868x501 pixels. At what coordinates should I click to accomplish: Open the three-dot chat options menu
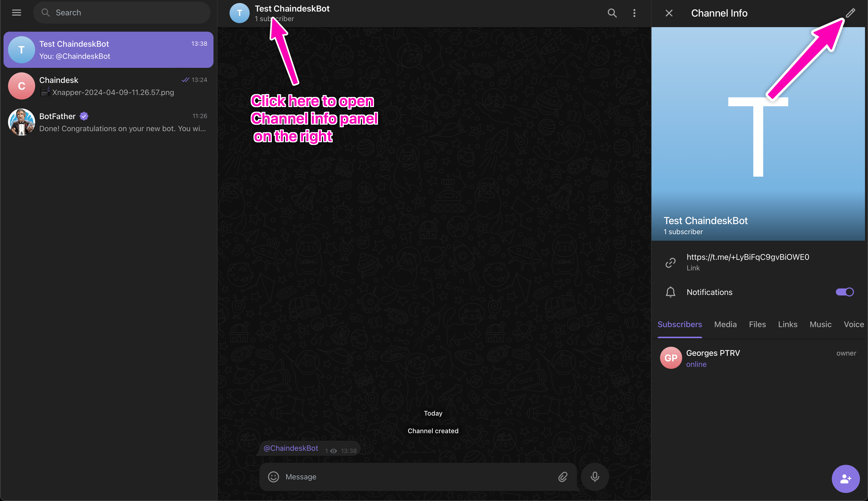click(634, 13)
